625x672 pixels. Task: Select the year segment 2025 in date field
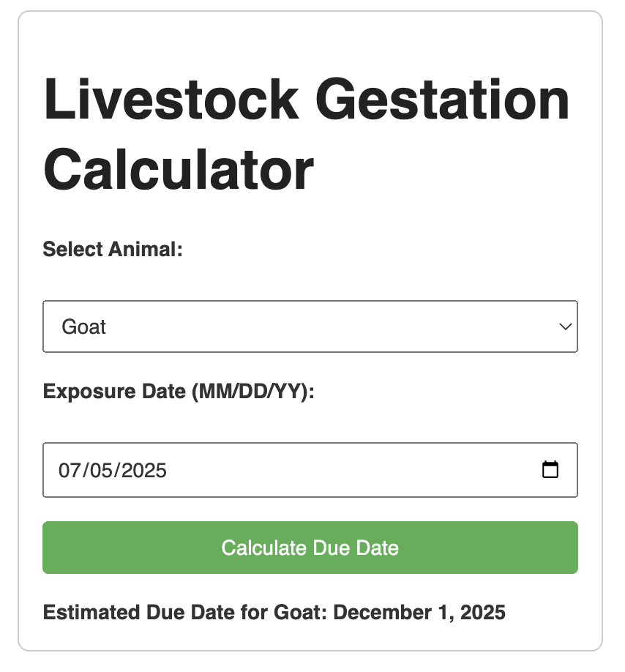click(144, 470)
